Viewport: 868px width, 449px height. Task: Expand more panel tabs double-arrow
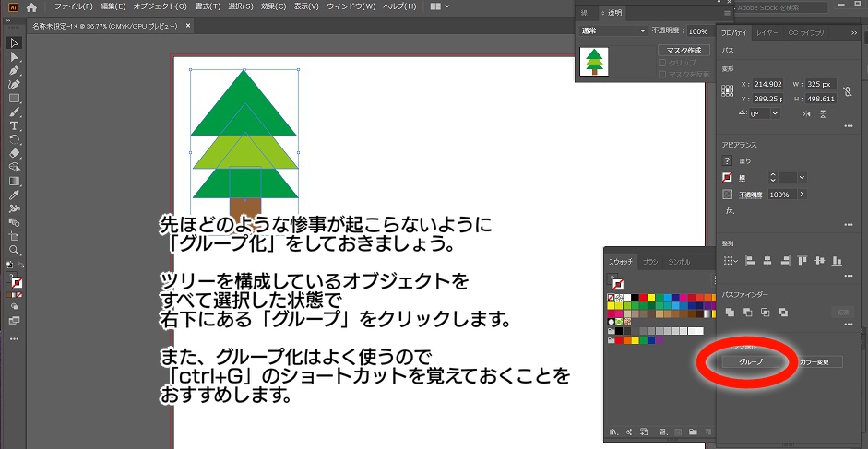pyautogui.click(x=854, y=33)
